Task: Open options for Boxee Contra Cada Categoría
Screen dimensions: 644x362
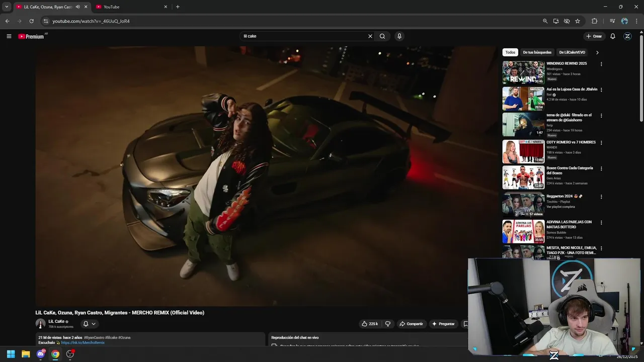Action: tap(601, 169)
